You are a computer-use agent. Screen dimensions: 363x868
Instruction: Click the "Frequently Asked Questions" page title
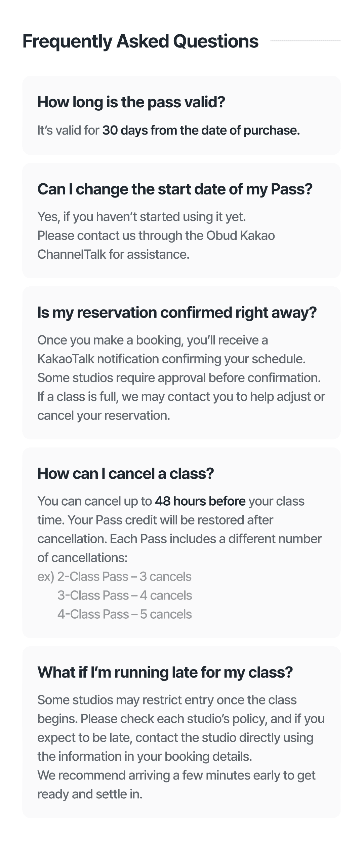point(140,41)
